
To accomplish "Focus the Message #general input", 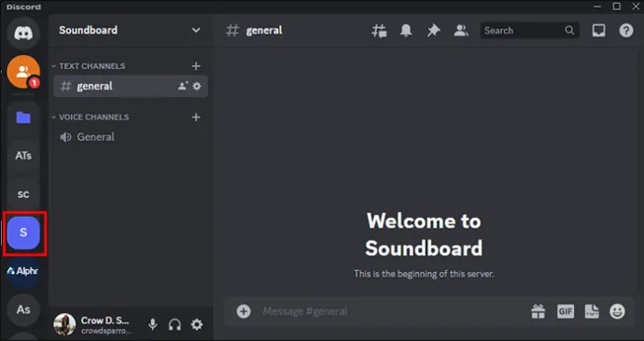I will [x=390, y=311].
